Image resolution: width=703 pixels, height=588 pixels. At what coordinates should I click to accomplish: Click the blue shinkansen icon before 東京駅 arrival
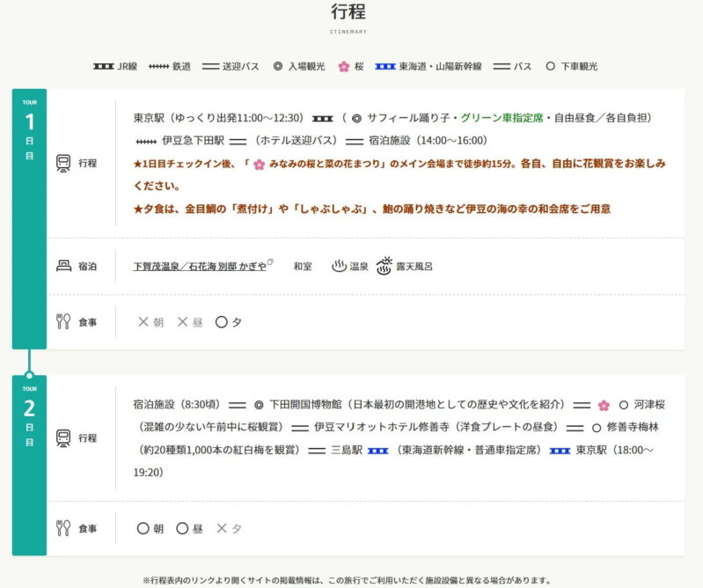tap(560, 451)
